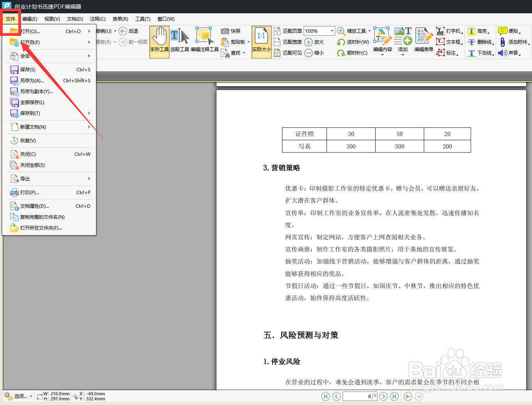Activate the text selection tool (选取工具)
This screenshot has height=405, width=532.
tap(180, 41)
